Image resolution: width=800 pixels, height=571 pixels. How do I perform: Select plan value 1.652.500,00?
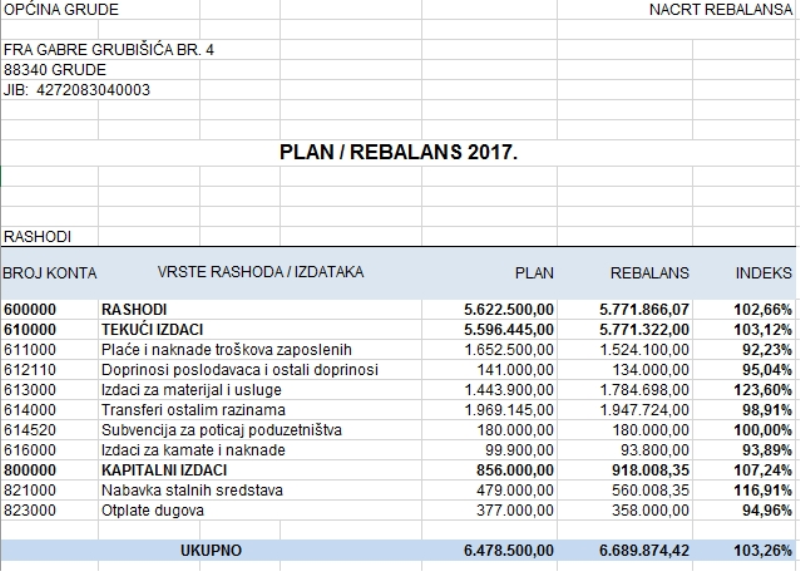click(509, 350)
